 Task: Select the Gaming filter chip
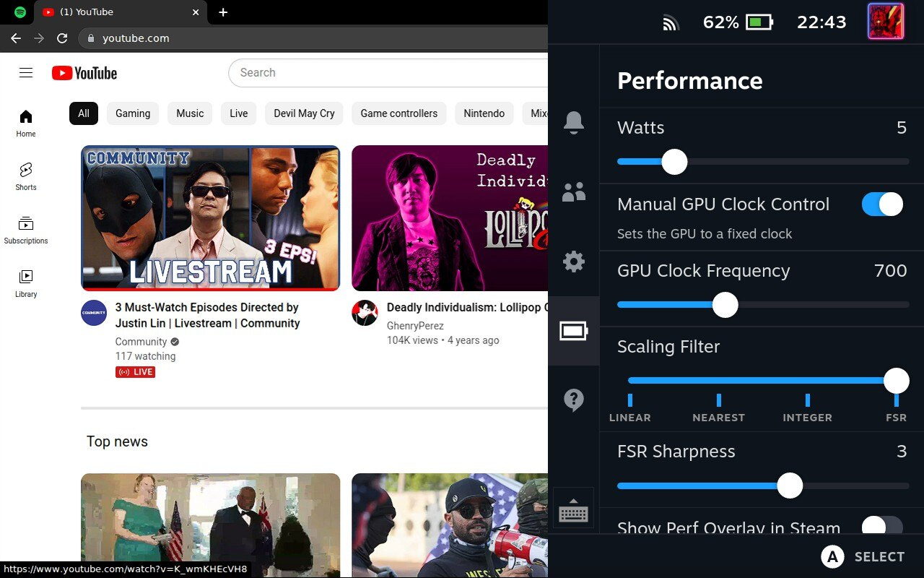(x=133, y=113)
